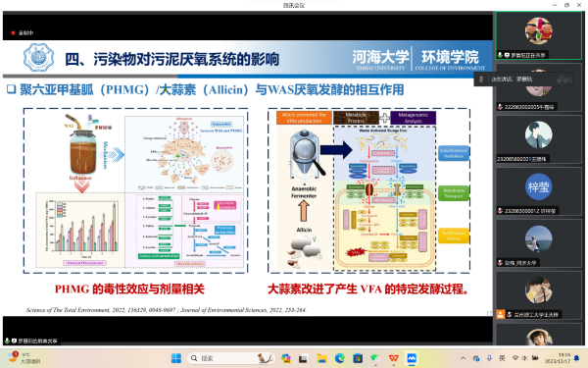Open volume control in system tray
Viewport: 588px width, 368px height.
tap(524, 358)
